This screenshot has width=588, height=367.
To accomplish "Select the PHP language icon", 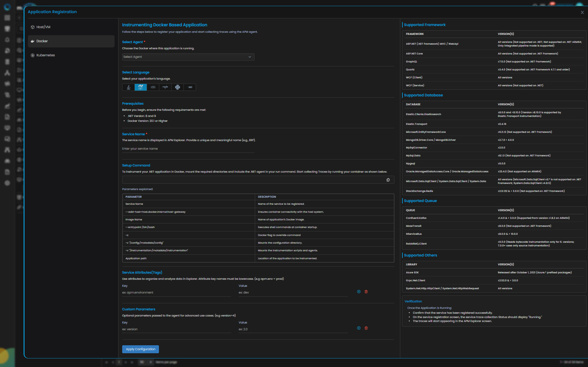I will point(153,87).
